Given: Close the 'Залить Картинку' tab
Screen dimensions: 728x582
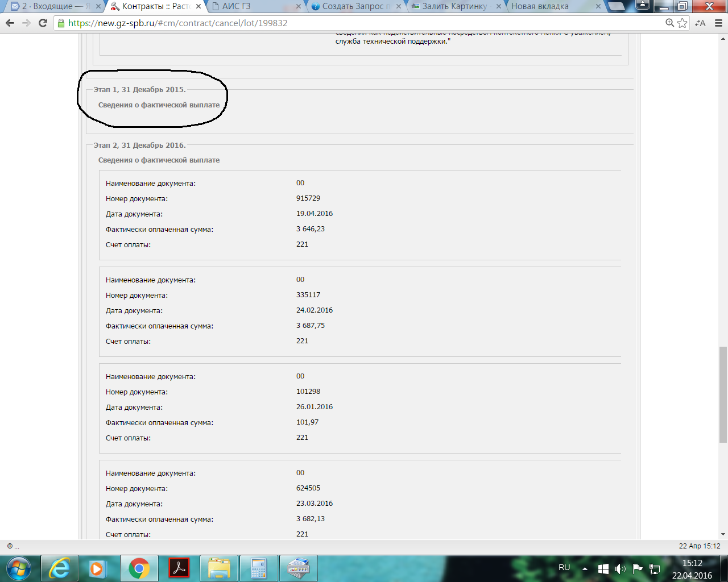Looking at the screenshot, I should [x=499, y=7].
